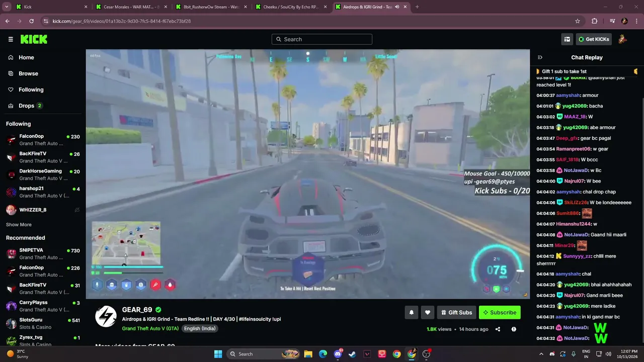The width and height of the screenshot is (644, 362).
Task: Open the SlotsGuru recommended channel
Action: pos(43,323)
